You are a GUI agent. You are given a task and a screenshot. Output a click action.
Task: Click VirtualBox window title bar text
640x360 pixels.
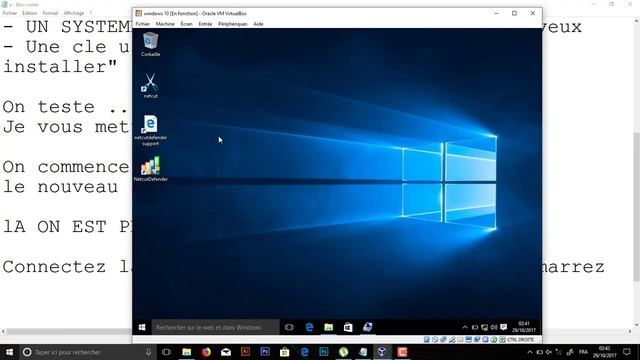tap(195, 13)
